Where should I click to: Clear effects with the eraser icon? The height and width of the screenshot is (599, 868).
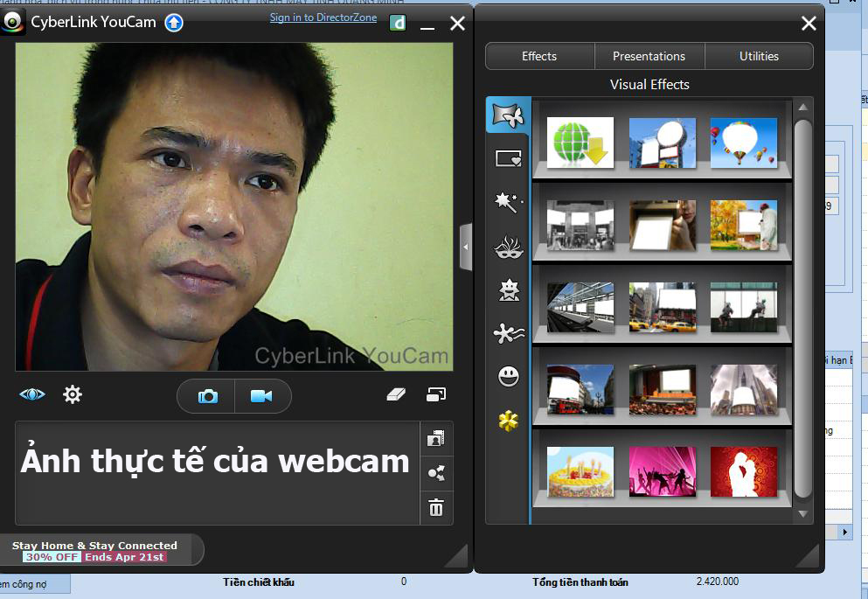point(396,394)
